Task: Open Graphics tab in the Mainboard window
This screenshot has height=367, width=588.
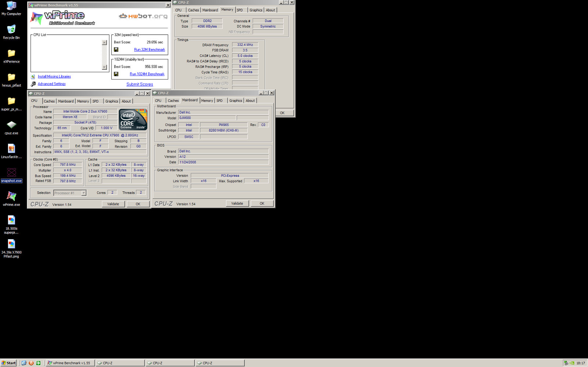Action: click(236, 101)
